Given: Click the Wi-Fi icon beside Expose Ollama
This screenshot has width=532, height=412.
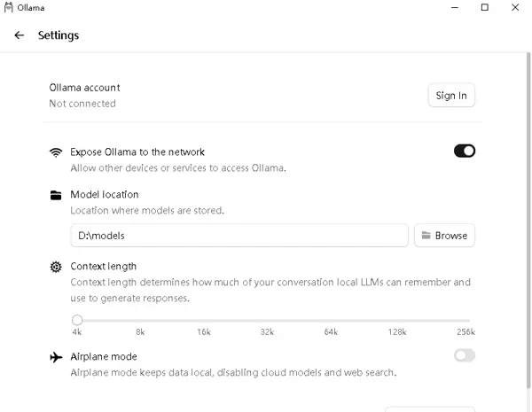Looking at the screenshot, I should click(56, 152).
